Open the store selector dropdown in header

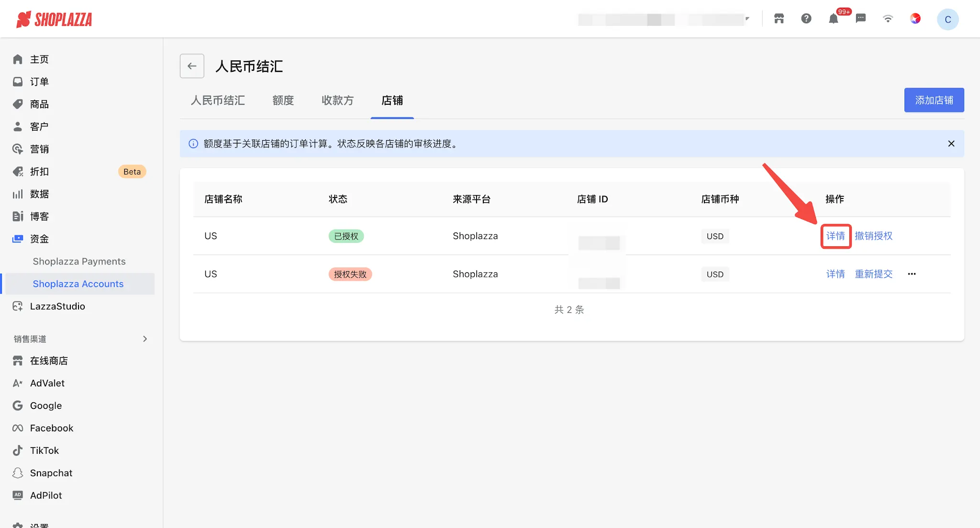point(664,20)
